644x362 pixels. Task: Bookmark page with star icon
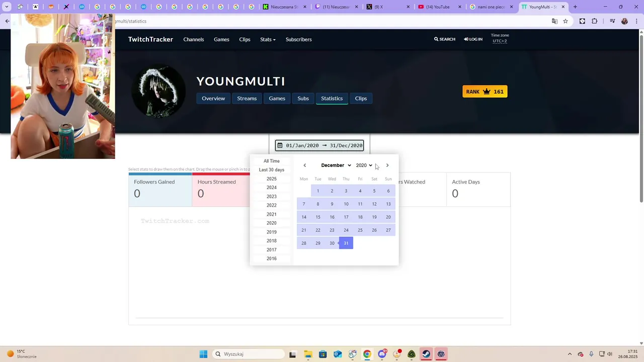[x=566, y=21]
